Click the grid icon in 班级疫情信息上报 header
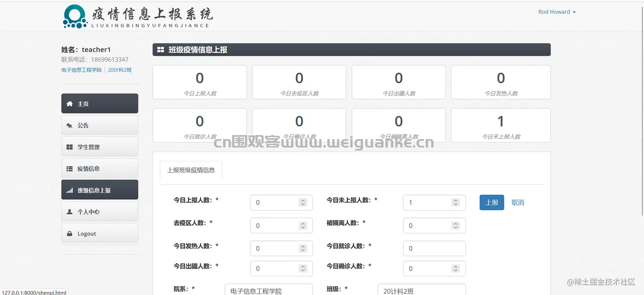Image resolution: width=644 pixels, height=295 pixels. point(161,50)
